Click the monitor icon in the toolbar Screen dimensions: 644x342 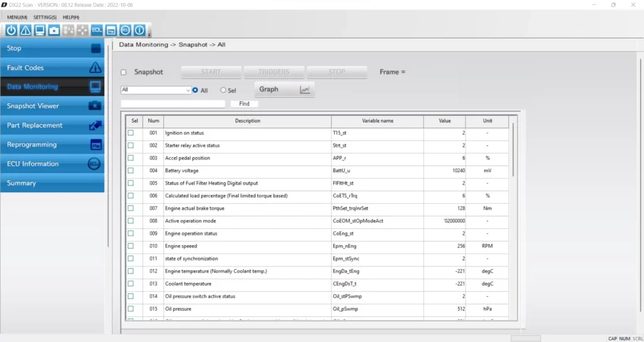pos(40,30)
